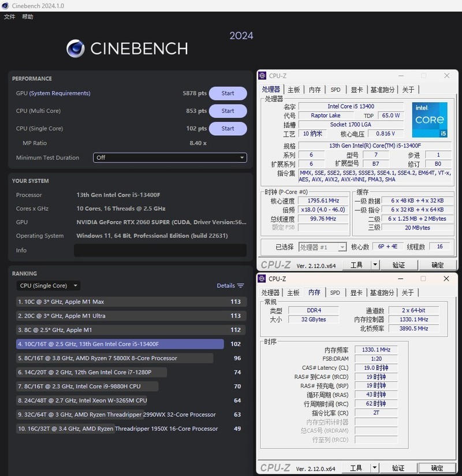The image size is (462, 476).
Task: Click the Cinebench sphere logo
Action: tap(75, 49)
